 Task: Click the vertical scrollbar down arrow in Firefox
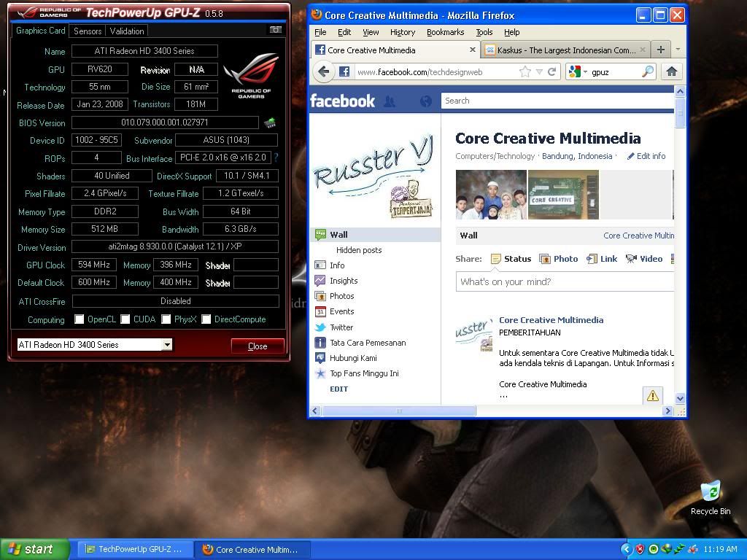[x=681, y=399]
